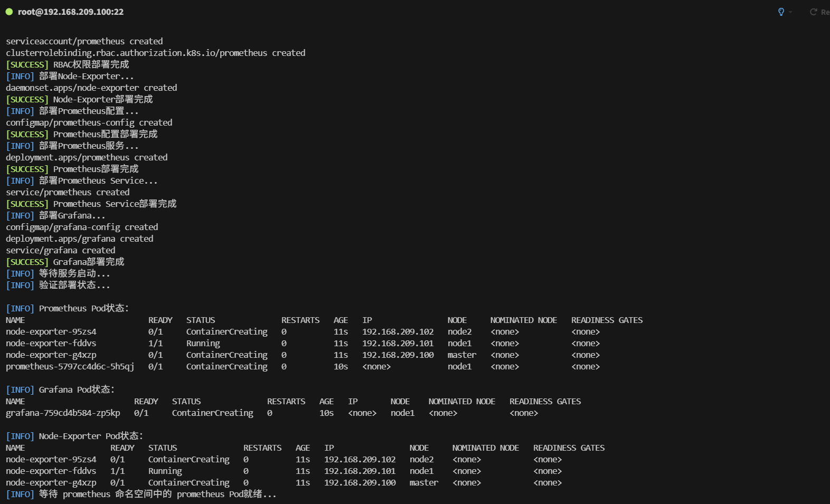830x504 pixels.
Task: Click the '[SUCCESS] Node-Exporter部署完成' line
Action: (x=79, y=99)
